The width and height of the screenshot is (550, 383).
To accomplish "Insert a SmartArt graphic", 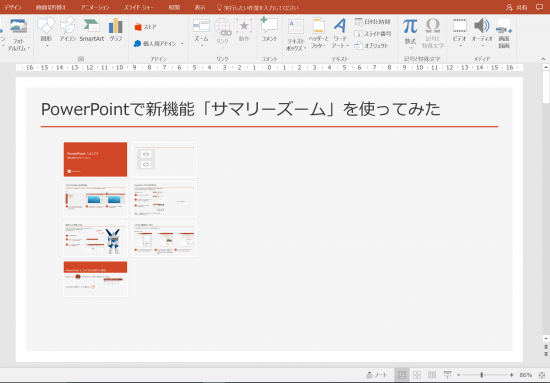I will (x=92, y=31).
